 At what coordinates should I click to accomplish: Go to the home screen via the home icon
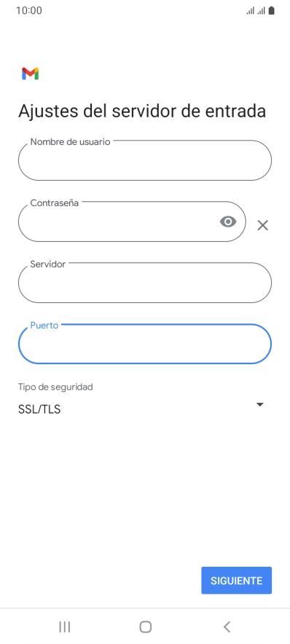coord(146,627)
